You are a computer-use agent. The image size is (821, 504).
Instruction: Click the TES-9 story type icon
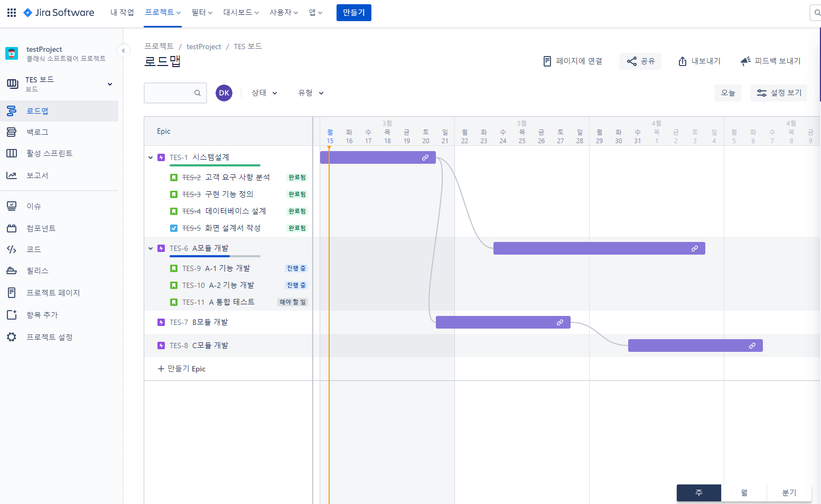click(x=174, y=268)
